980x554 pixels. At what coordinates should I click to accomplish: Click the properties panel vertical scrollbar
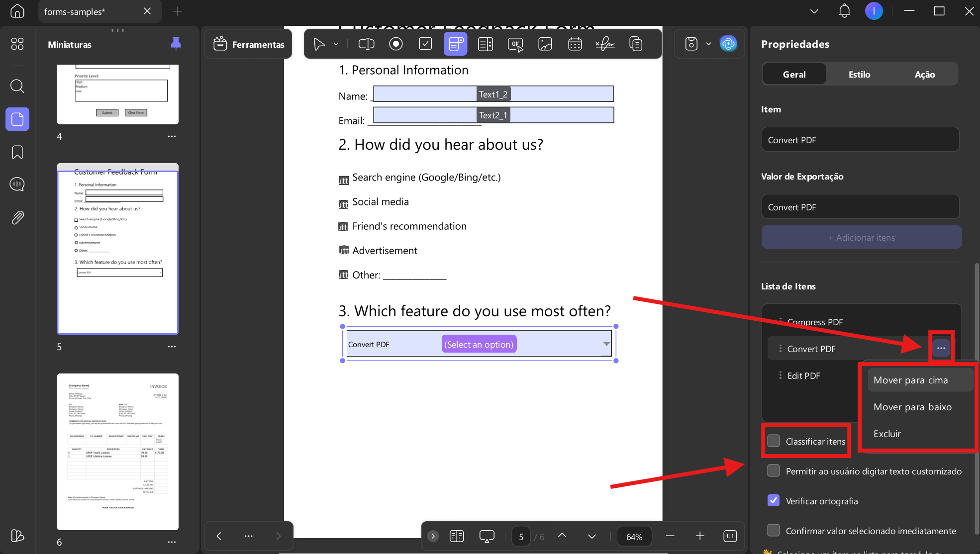click(977, 398)
